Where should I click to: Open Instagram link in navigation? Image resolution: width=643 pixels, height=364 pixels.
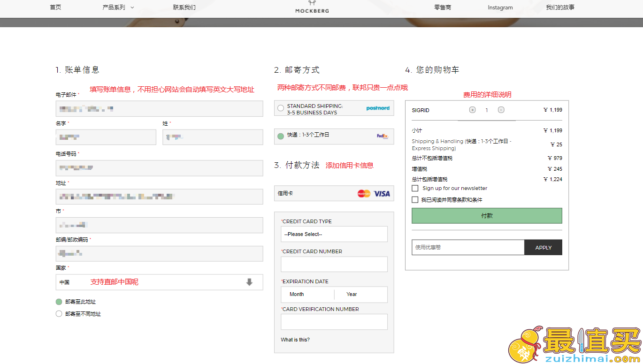(500, 8)
